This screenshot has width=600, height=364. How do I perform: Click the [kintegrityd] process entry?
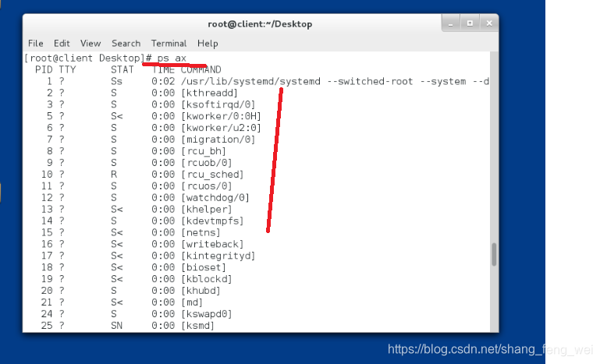point(218,256)
